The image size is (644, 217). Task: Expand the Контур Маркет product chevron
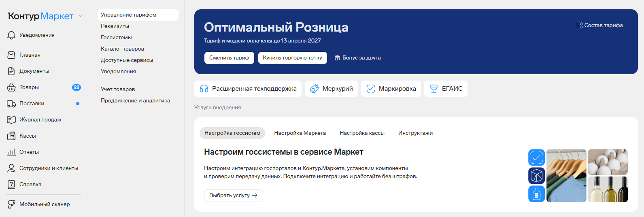(81, 16)
